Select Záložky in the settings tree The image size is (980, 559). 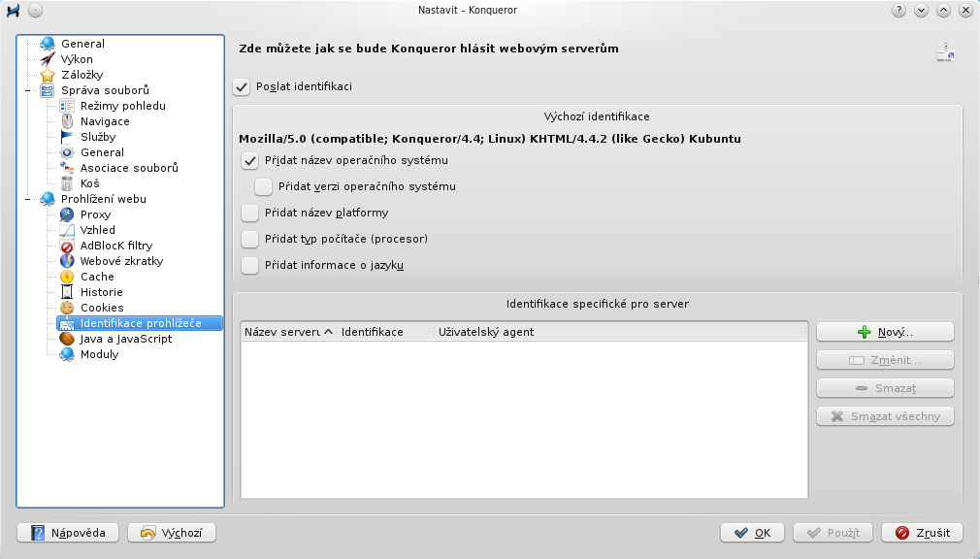click(x=82, y=75)
